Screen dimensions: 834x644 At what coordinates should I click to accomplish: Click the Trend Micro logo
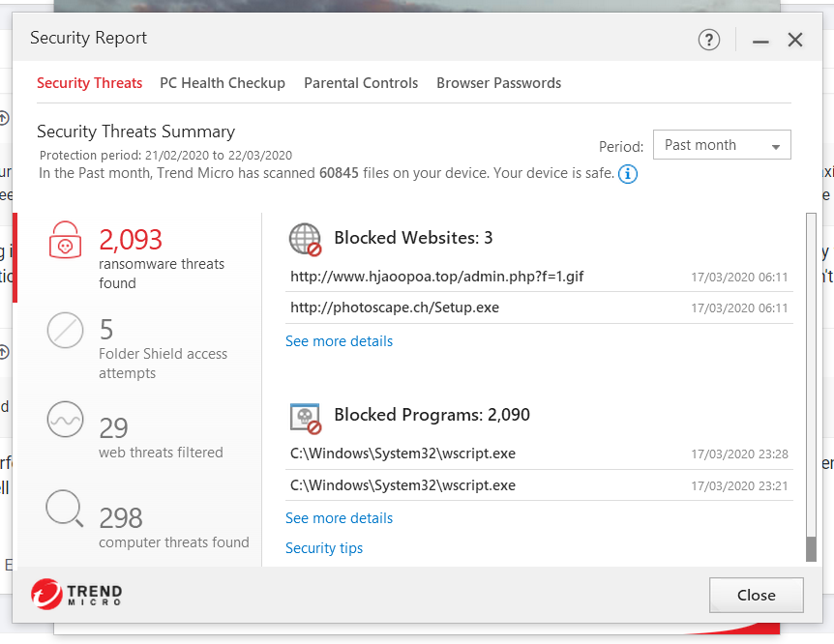[76, 594]
